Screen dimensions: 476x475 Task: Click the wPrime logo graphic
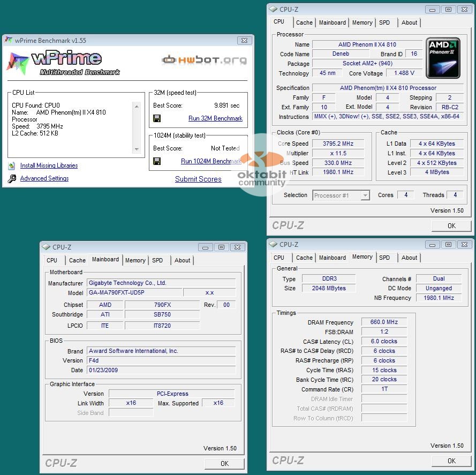click(x=63, y=64)
